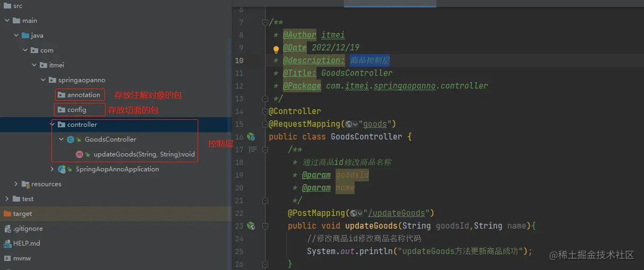Select the mvnw file
644x270 pixels.
(22, 258)
